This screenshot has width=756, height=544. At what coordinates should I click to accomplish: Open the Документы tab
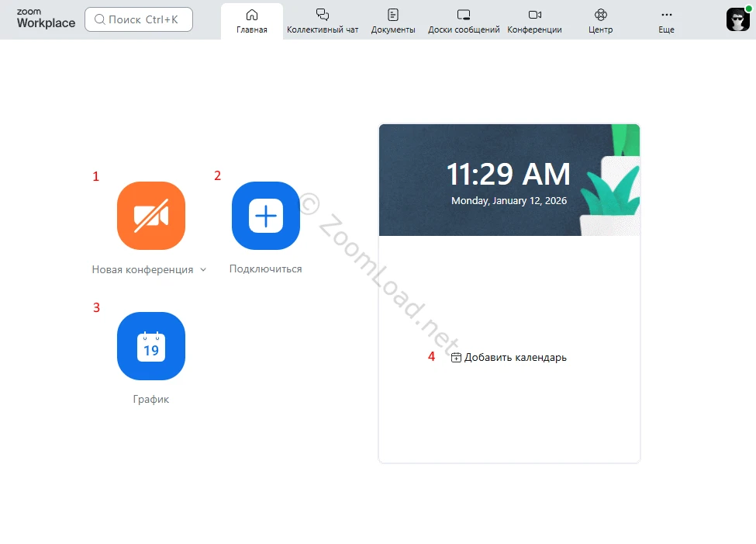[393, 21]
